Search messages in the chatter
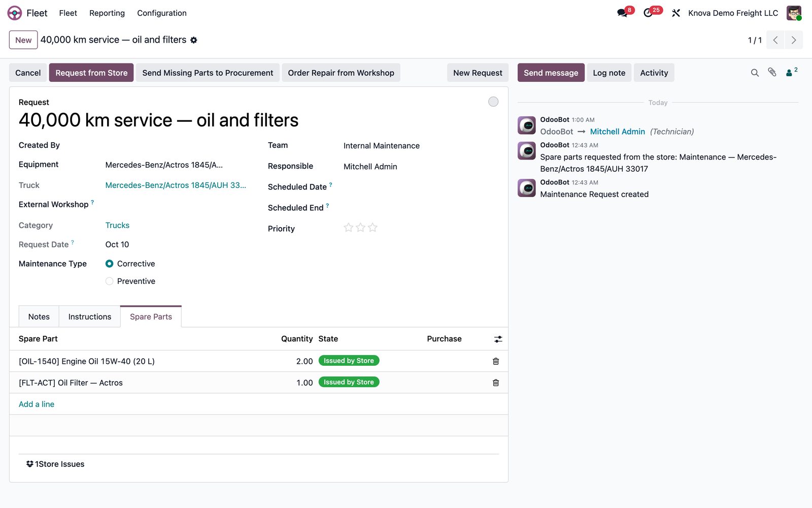Screen dimensions: 812x508 [755, 73]
